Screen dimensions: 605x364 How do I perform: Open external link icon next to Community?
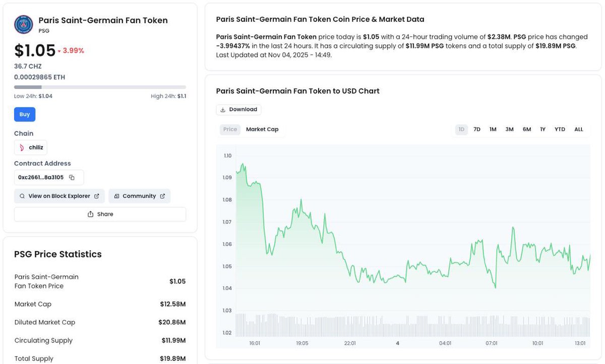click(x=162, y=196)
